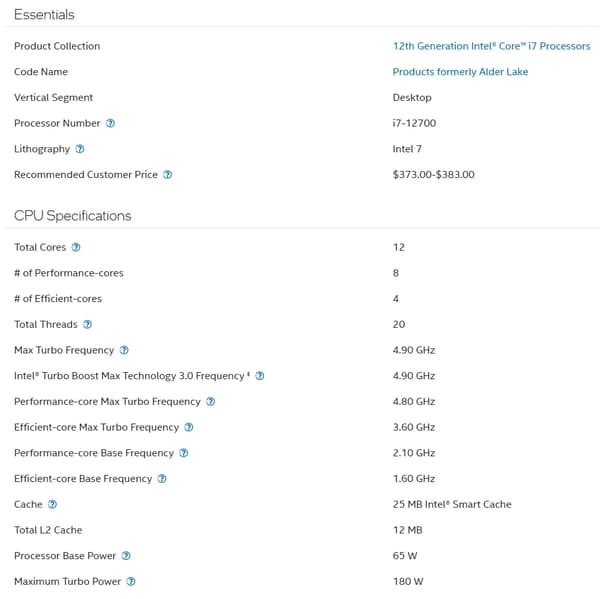Viewport: 600px width, 599px height.
Task: Click the help icon beside Lithography
Action: (80, 149)
